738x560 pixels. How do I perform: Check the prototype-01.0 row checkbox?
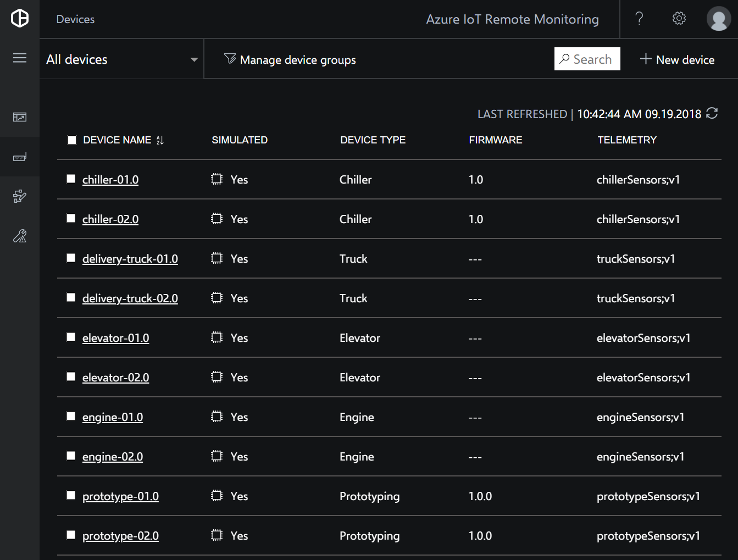point(71,495)
